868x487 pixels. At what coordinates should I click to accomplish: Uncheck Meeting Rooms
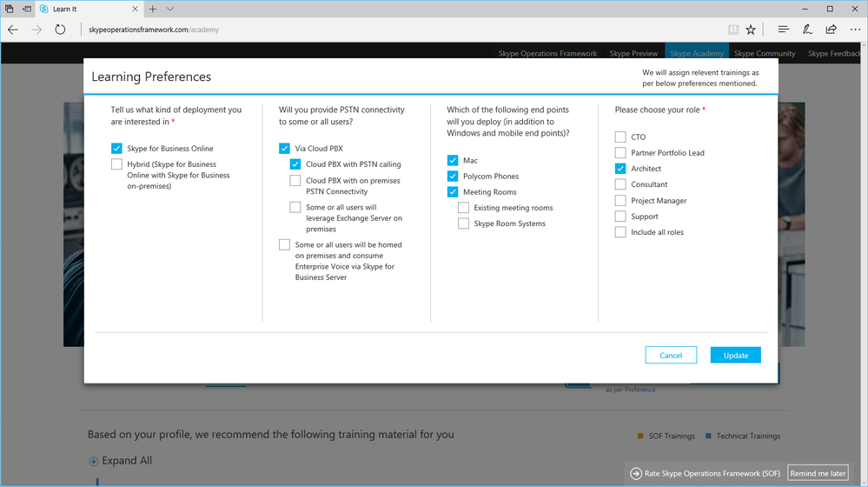click(x=453, y=191)
